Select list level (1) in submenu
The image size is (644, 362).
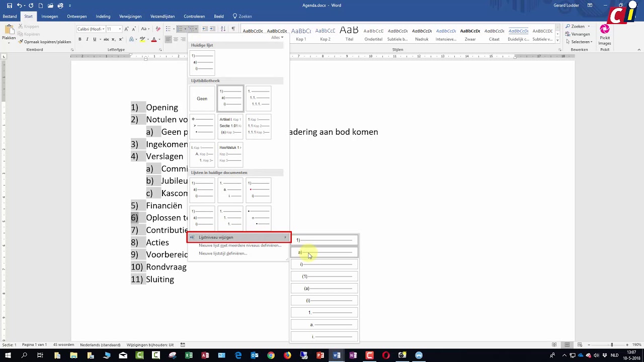coord(325,277)
